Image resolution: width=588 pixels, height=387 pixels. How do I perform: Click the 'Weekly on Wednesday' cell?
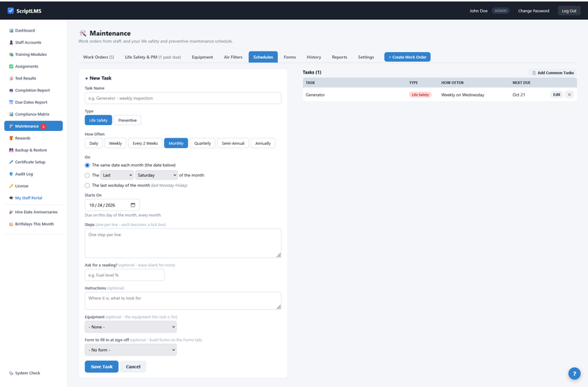[x=462, y=95]
